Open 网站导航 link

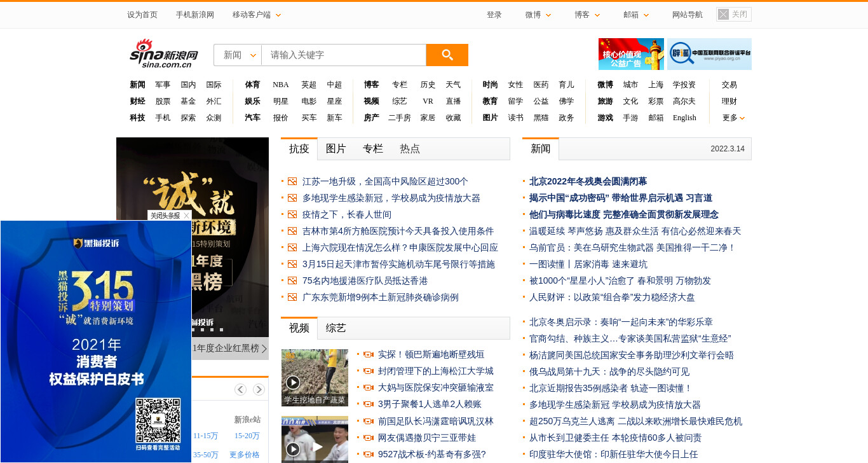coord(688,15)
